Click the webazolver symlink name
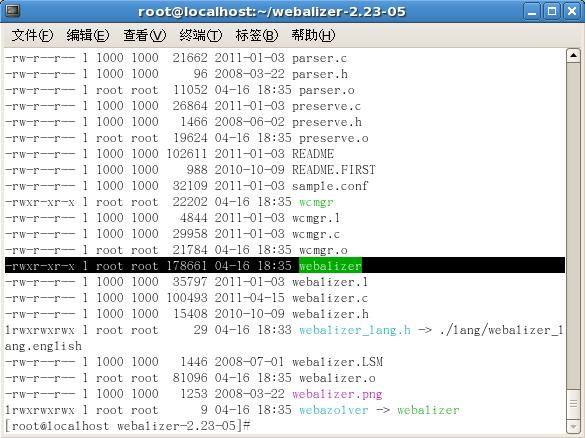 334,410
